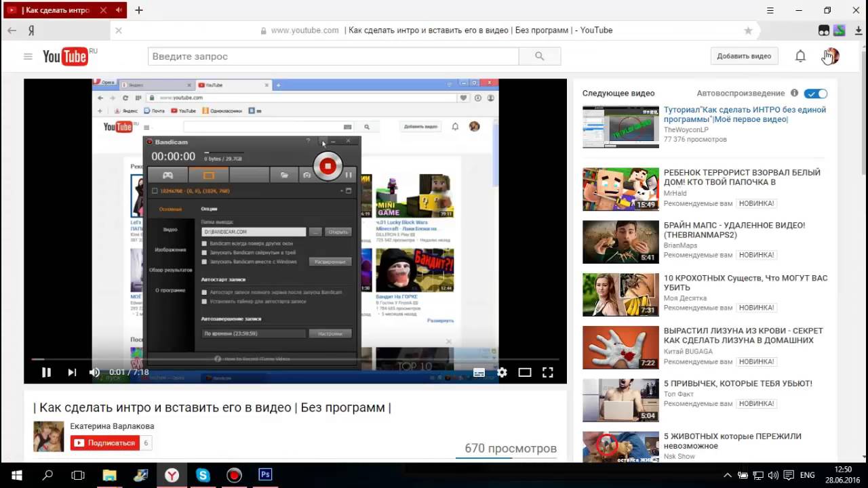Open the Туториал Как сделать ИНТРО video
The height and width of the screenshot is (488, 868).
(745, 115)
